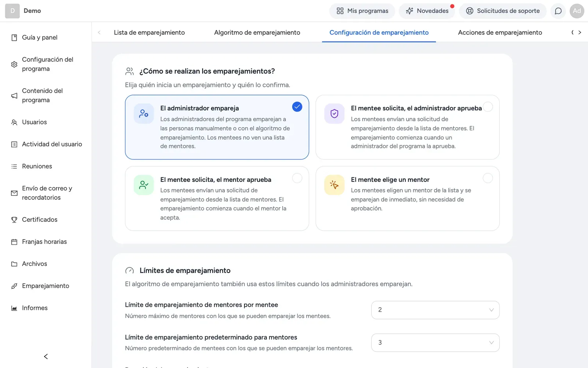The height and width of the screenshot is (368, 588).
Task: Click the calendar icon for Franjas horarias
Action: click(14, 242)
